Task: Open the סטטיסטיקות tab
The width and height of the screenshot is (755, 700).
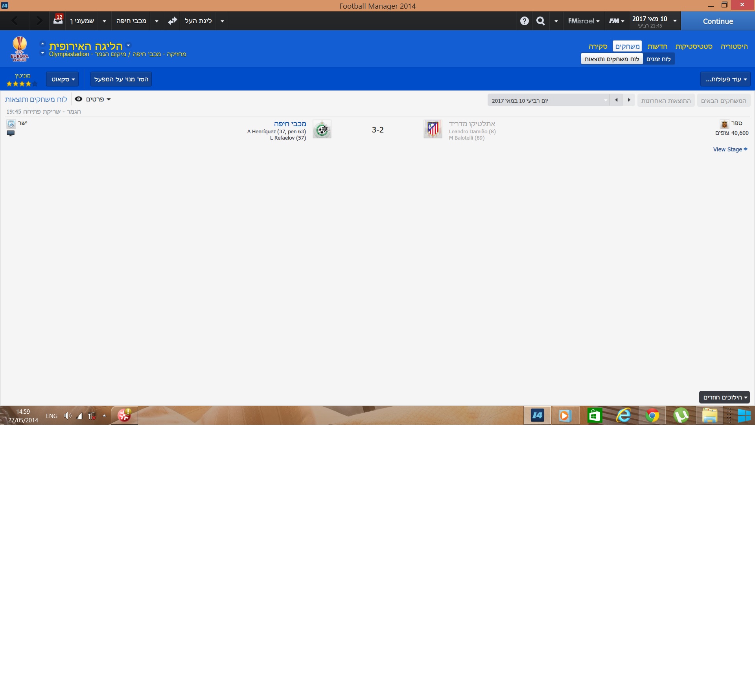Action: click(694, 46)
